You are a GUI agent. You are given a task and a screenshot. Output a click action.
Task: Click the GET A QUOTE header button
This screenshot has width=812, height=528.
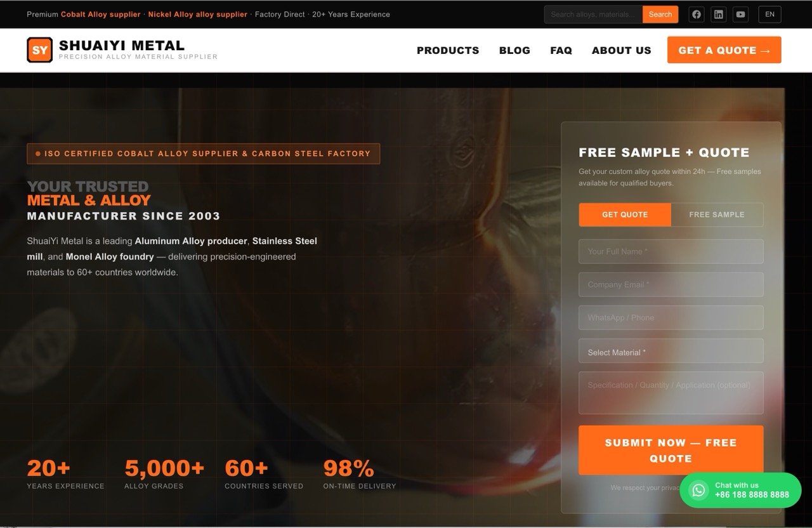pos(724,50)
